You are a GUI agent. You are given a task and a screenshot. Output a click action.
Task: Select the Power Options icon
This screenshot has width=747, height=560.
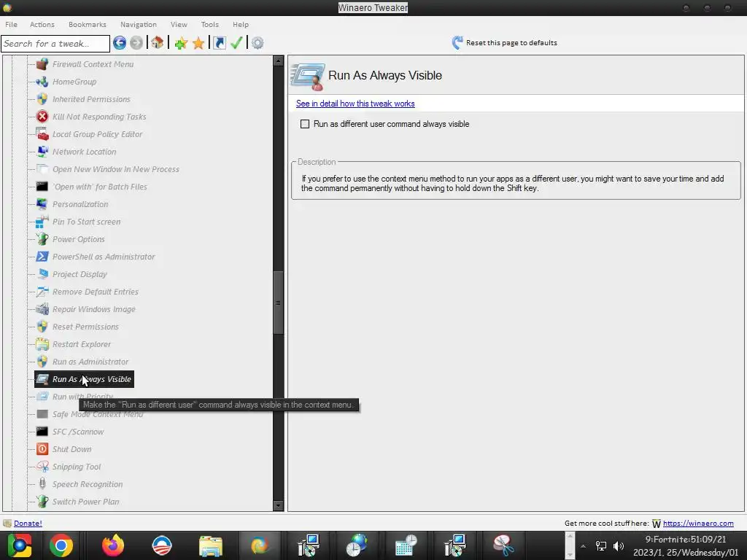pyautogui.click(x=42, y=239)
